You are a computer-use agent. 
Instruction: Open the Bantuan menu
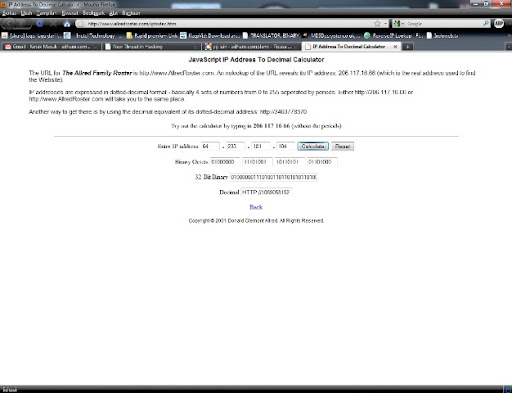pyautogui.click(x=131, y=13)
